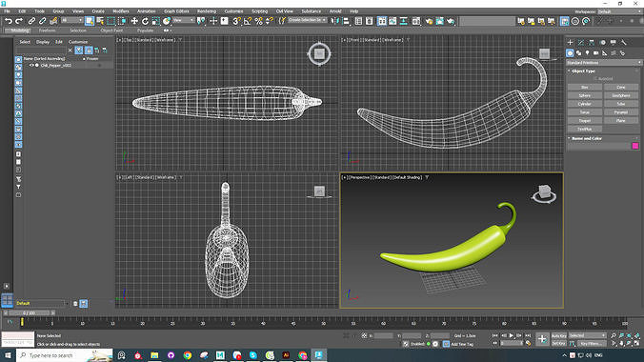Open the Create Selection Set dropdown
Viewport: 644px width, 362px height.
[x=307, y=20]
